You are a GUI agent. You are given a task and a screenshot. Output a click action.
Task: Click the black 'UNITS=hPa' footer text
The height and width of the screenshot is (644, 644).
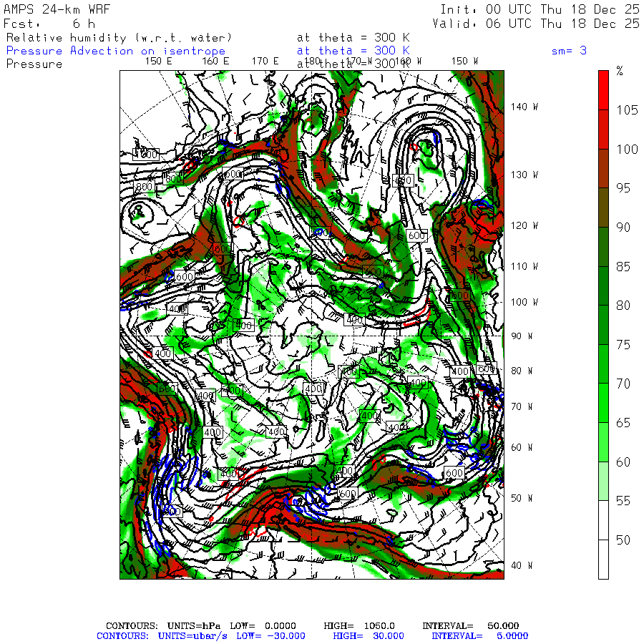pyautogui.click(x=194, y=626)
